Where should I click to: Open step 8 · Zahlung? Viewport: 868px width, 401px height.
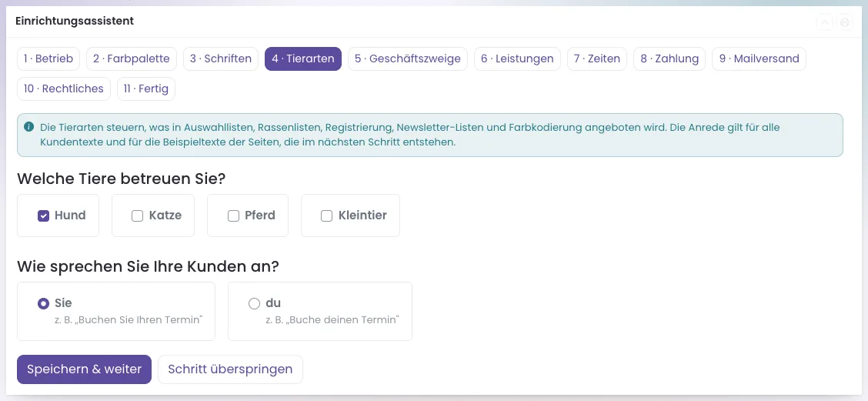click(669, 58)
